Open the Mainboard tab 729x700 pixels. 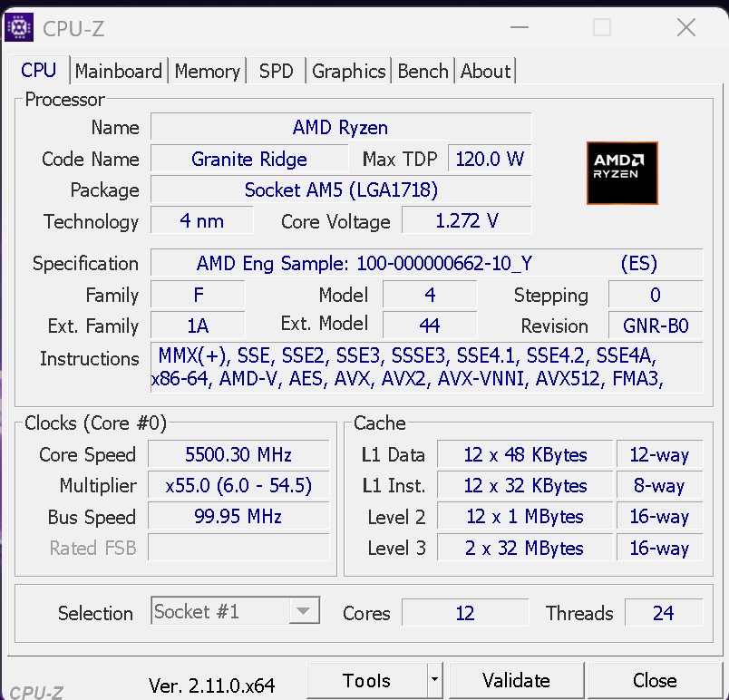(119, 71)
